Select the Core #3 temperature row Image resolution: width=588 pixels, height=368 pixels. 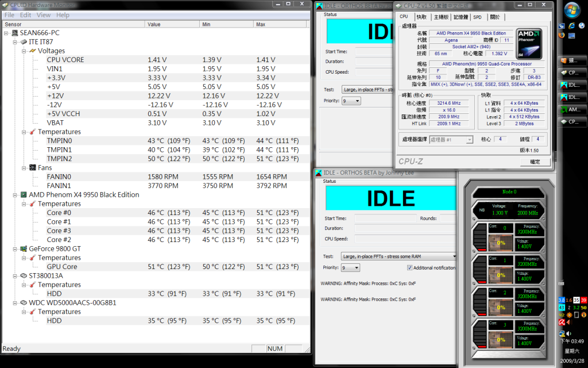(x=178, y=231)
